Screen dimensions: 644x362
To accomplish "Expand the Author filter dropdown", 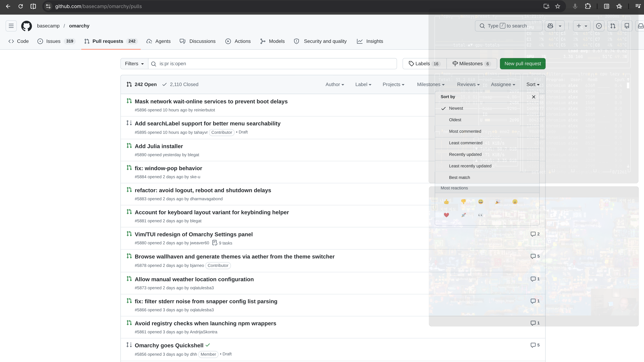I will tap(335, 84).
